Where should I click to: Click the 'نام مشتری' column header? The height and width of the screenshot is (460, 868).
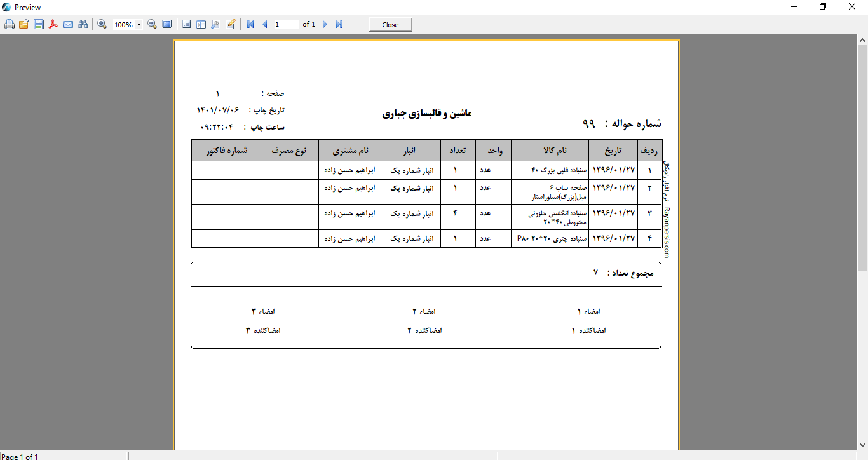tap(349, 151)
